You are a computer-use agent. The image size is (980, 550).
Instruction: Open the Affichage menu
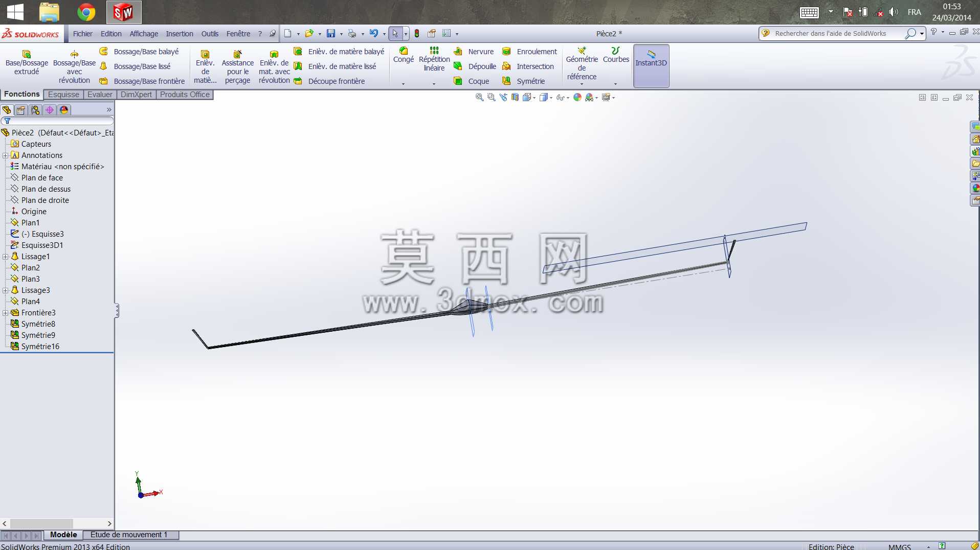[144, 34]
